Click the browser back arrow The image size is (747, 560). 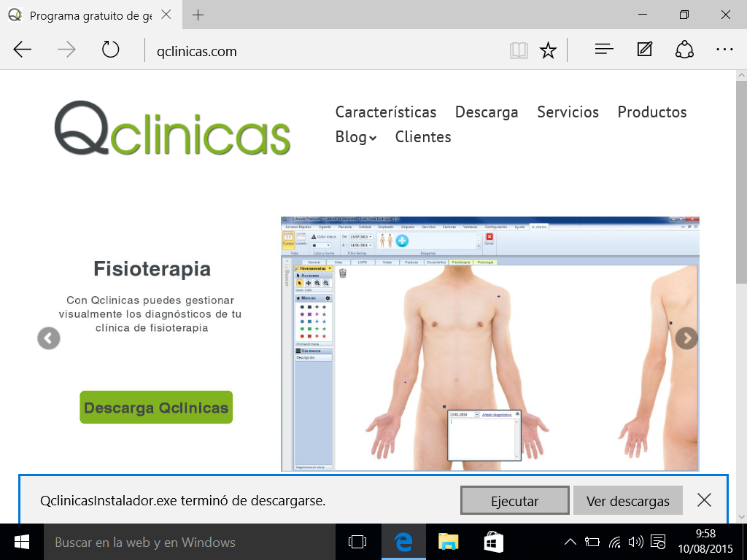coord(23,50)
